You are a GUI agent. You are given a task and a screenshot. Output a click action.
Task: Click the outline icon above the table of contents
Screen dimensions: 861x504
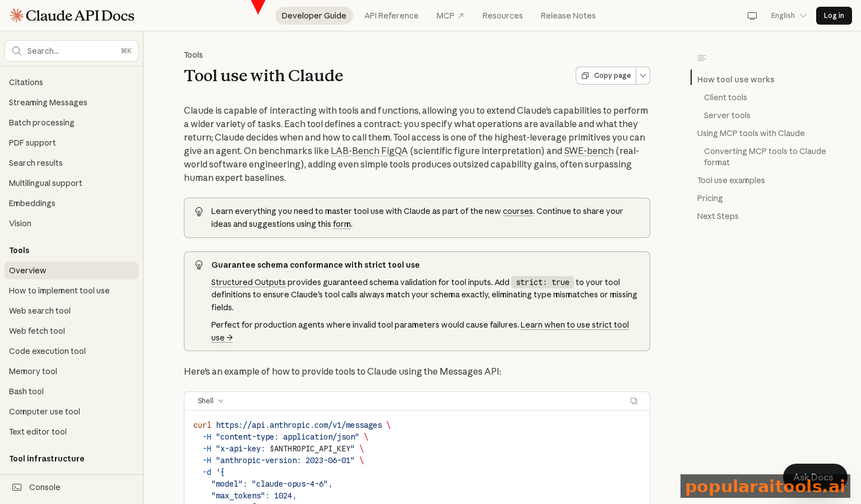702,58
